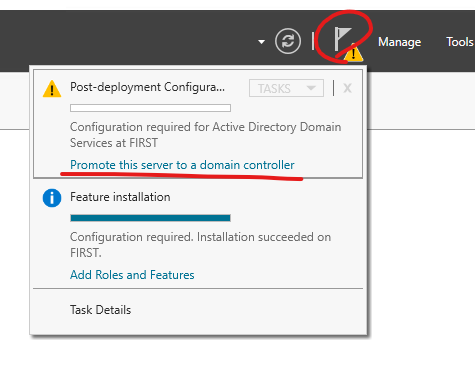475x385 pixels.
Task: Click the refresh dashboard icon
Action: (288, 41)
